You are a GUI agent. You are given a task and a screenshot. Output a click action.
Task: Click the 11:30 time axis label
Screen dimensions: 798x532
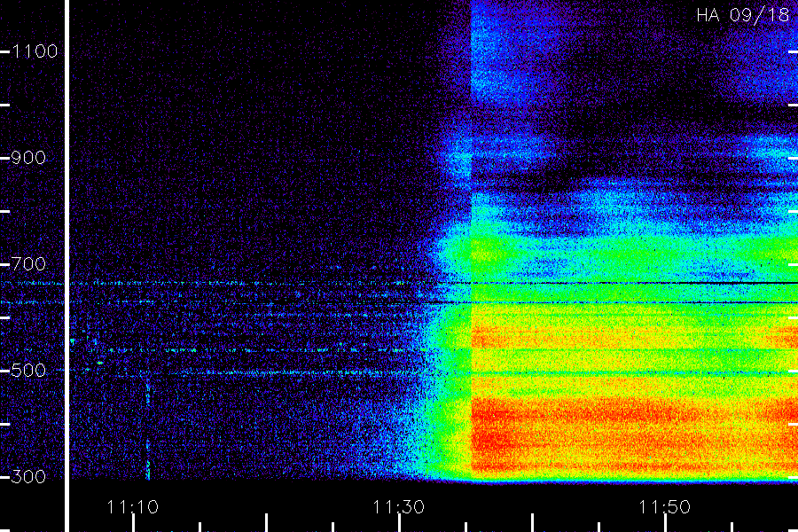pyautogui.click(x=398, y=507)
